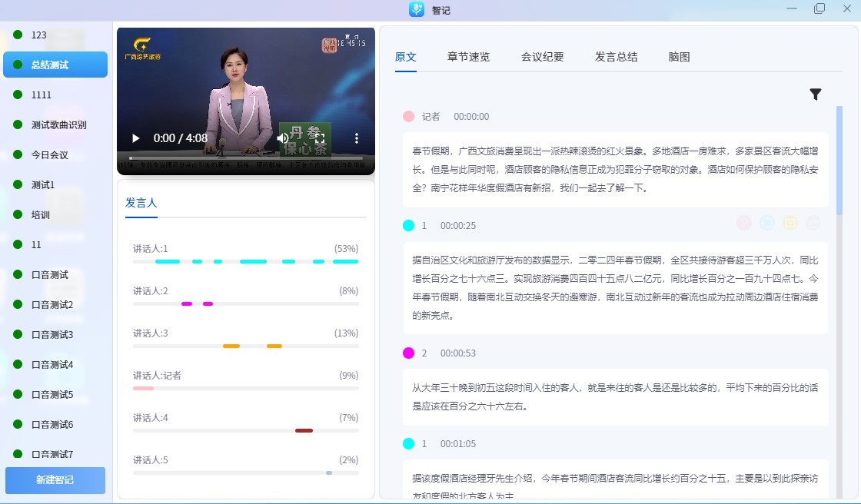Create a new note with 新建智记
Image resolution: width=861 pixels, height=504 pixels.
point(55,480)
